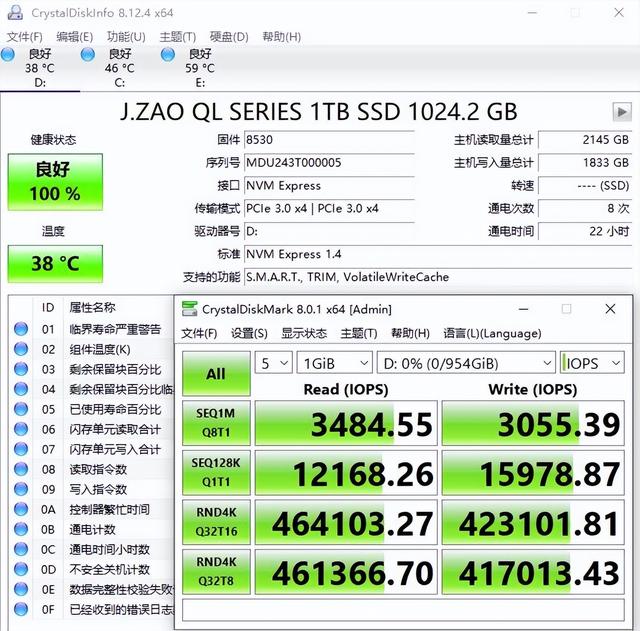This screenshot has height=631, width=640.
Task: Go to next disk with arrow button
Action: click(622, 112)
